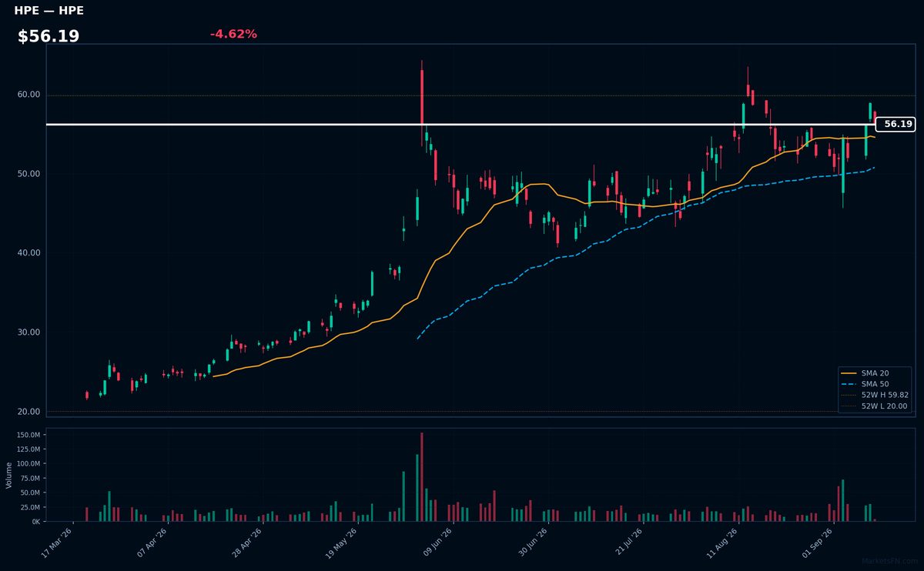Click the 17 Mar '26 date label

[x=57, y=543]
